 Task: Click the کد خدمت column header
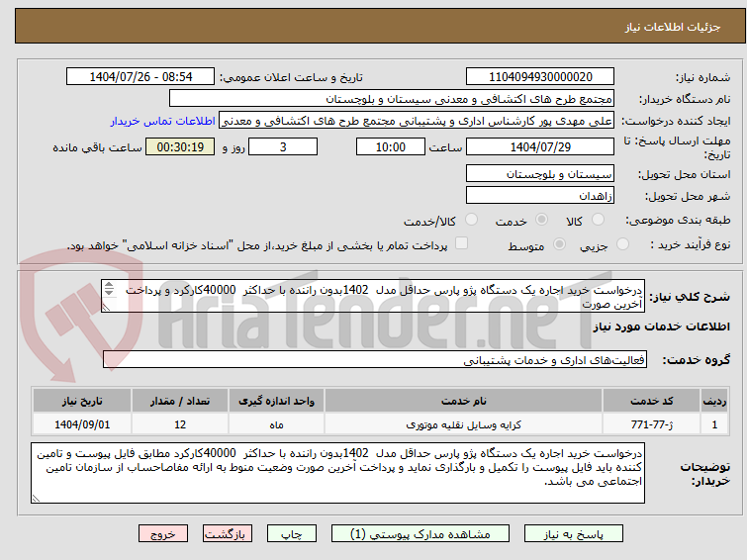pyautogui.click(x=651, y=401)
